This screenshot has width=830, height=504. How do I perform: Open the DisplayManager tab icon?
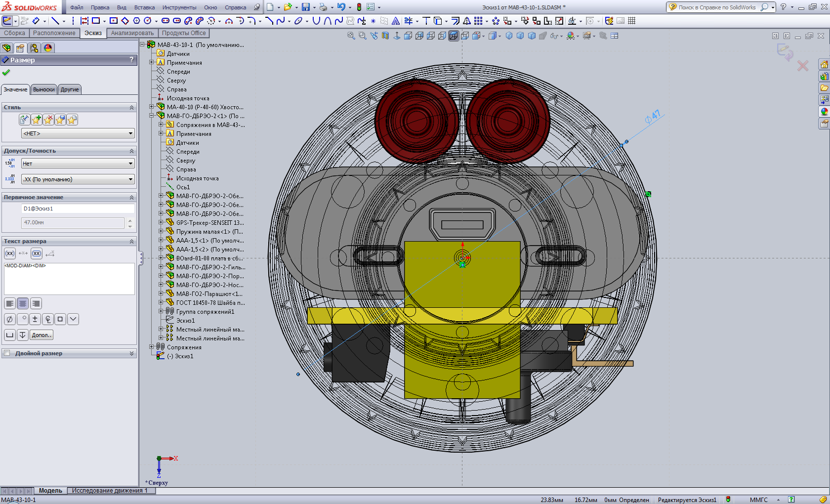pos(48,48)
